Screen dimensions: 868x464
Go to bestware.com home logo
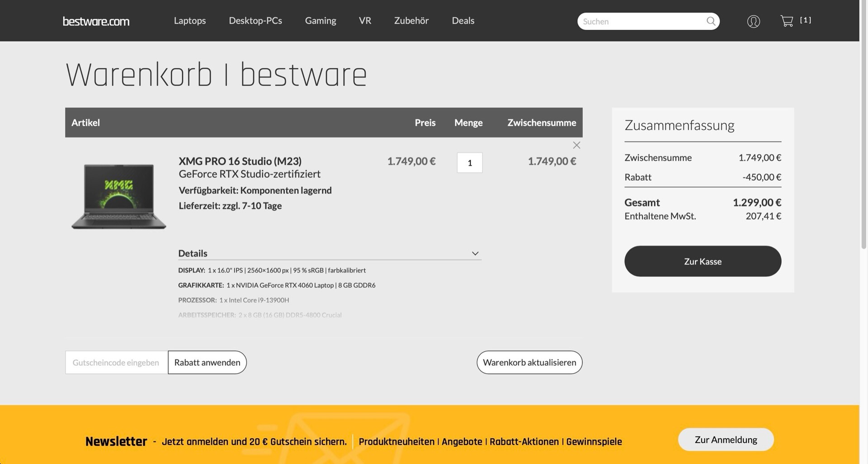tap(96, 21)
